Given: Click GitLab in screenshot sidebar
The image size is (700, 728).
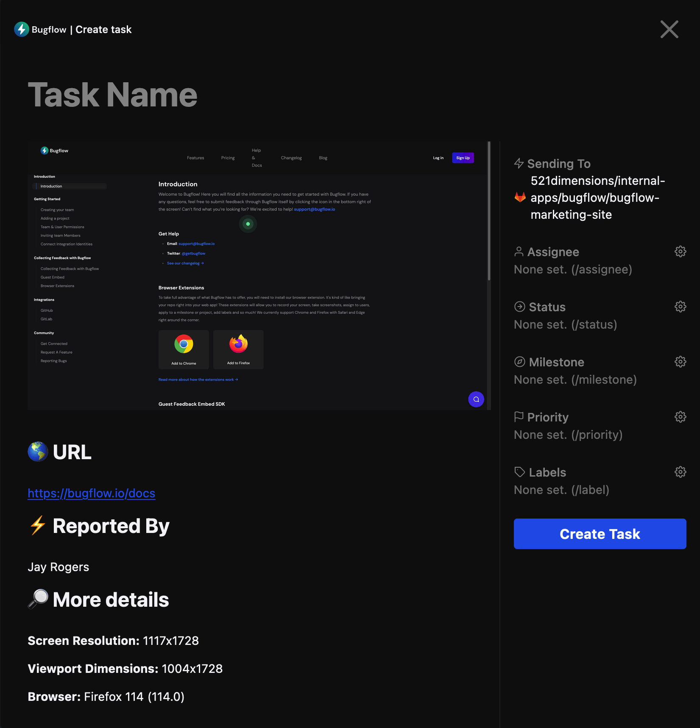Looking at the screenshot, I should pyautogui.click(x=46, y=319).
